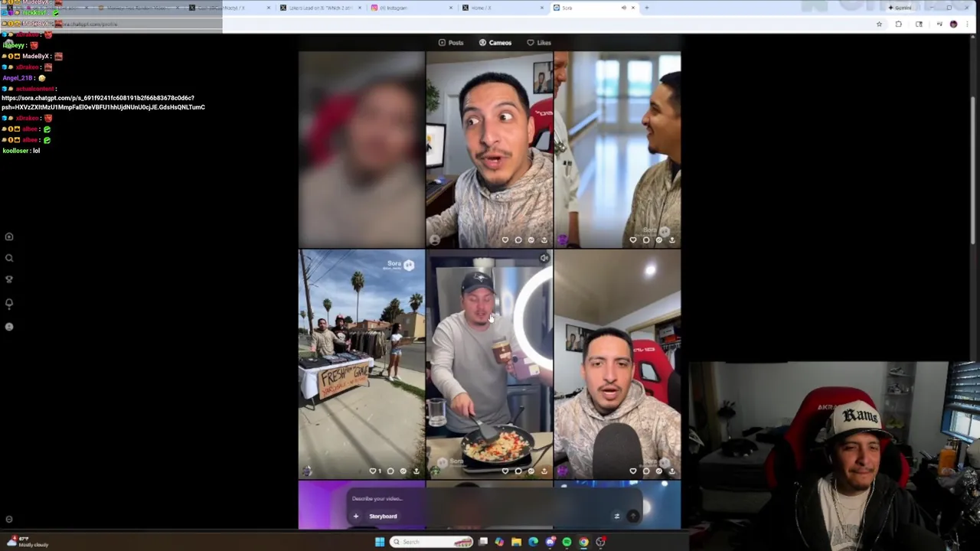Share the yard sale video
980x551 pixels.
pos(416,471)
